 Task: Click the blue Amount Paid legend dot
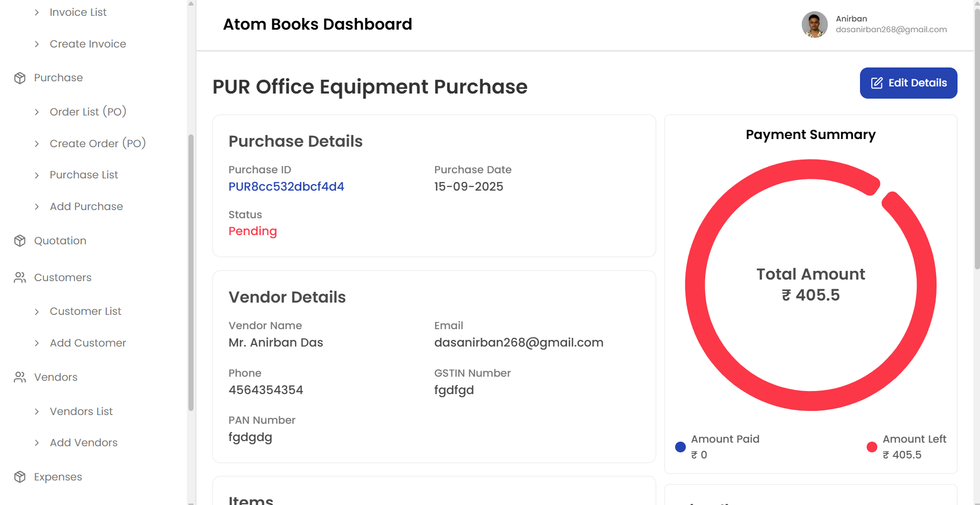pos(680,447)
